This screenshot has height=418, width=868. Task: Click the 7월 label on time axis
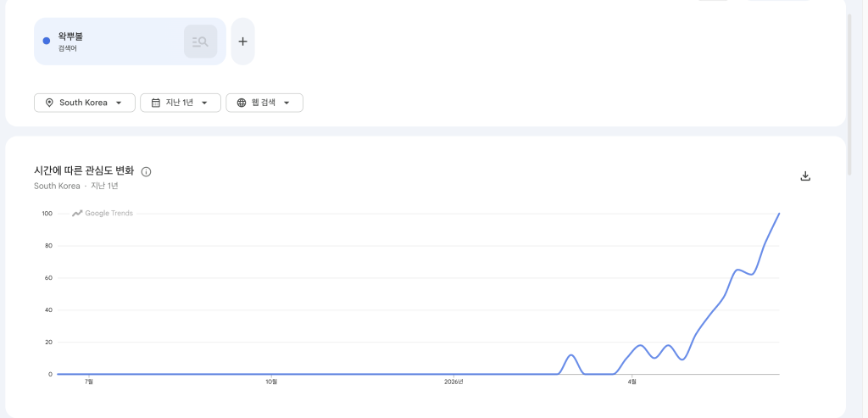pos(88,382)
